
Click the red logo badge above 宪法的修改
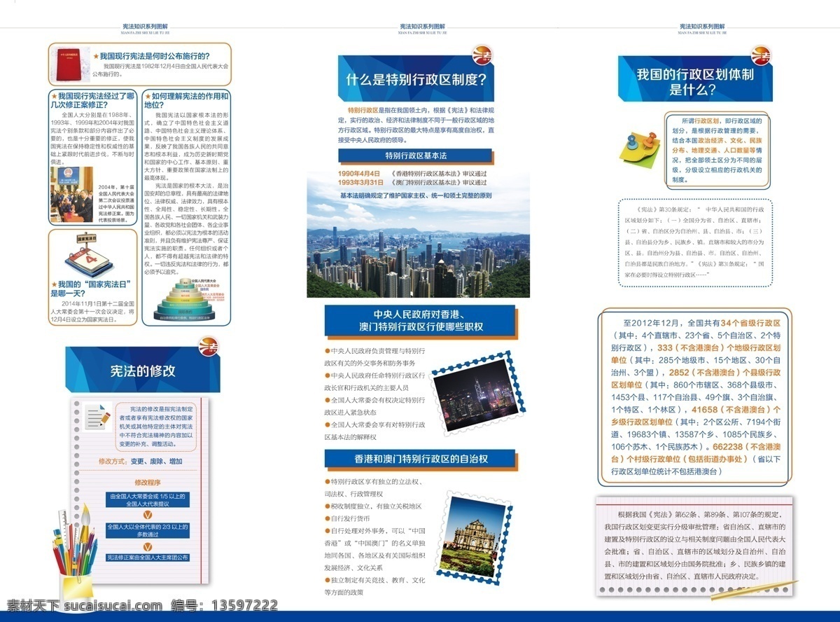click(x=209, y=344)
